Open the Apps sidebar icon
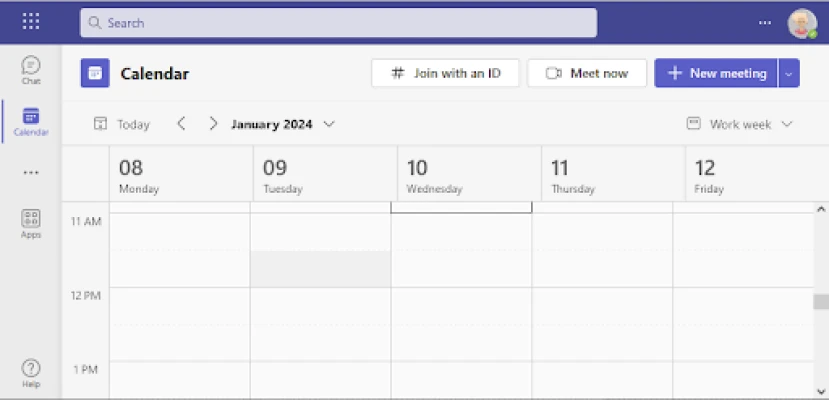 (x=31, y=223)
